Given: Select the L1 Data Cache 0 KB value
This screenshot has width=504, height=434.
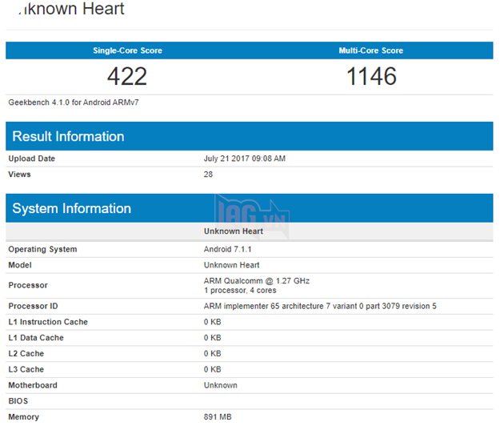Looking at the screenshot, I should (x=213, y=337).
